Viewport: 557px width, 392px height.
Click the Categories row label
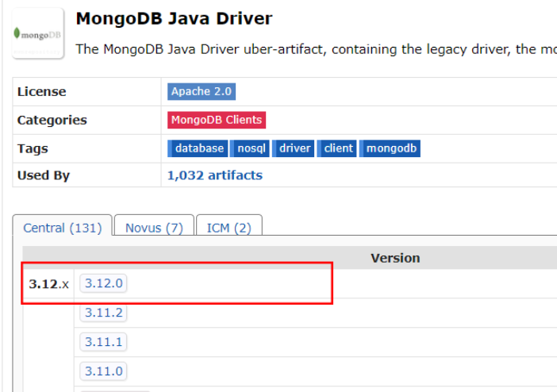point(52,120)
